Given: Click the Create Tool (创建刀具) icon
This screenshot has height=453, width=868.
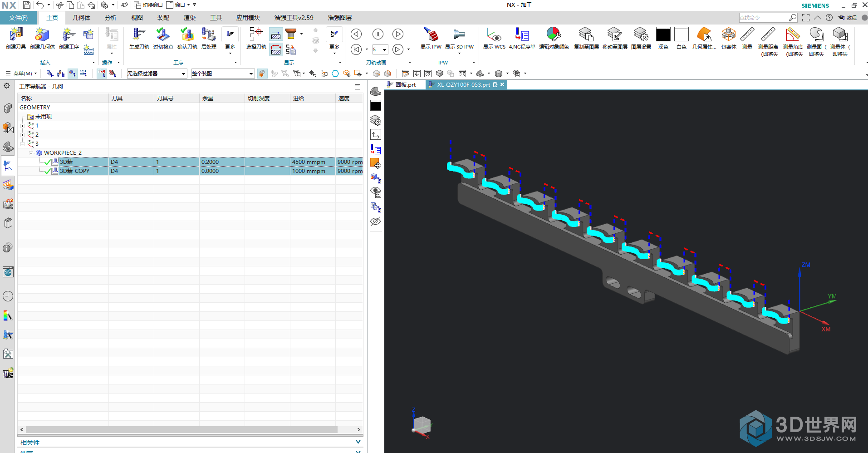Looking at the screenshot, I should point(16,35).
